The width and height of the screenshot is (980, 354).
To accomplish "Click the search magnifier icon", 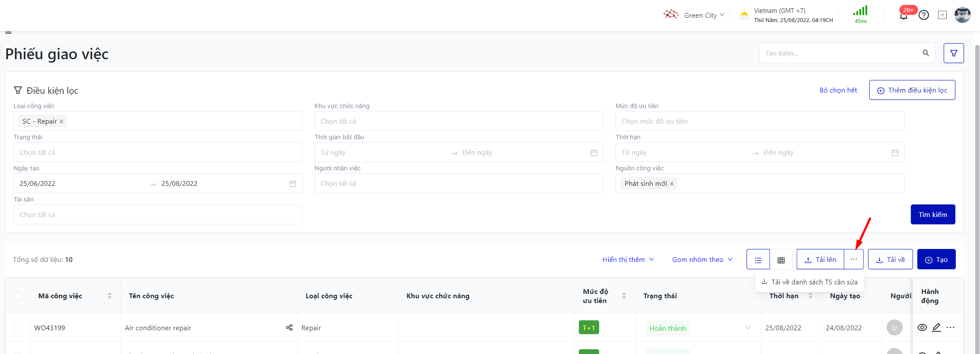I will 926,53.
